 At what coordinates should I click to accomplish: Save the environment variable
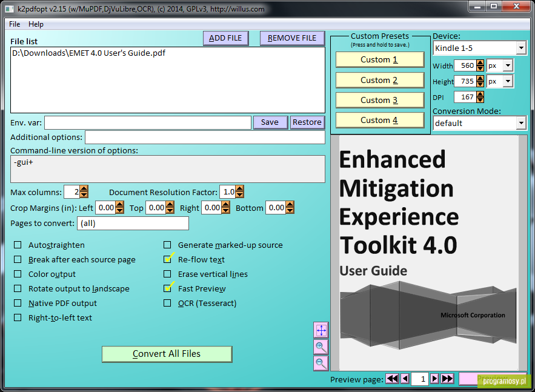click(270, 122)
